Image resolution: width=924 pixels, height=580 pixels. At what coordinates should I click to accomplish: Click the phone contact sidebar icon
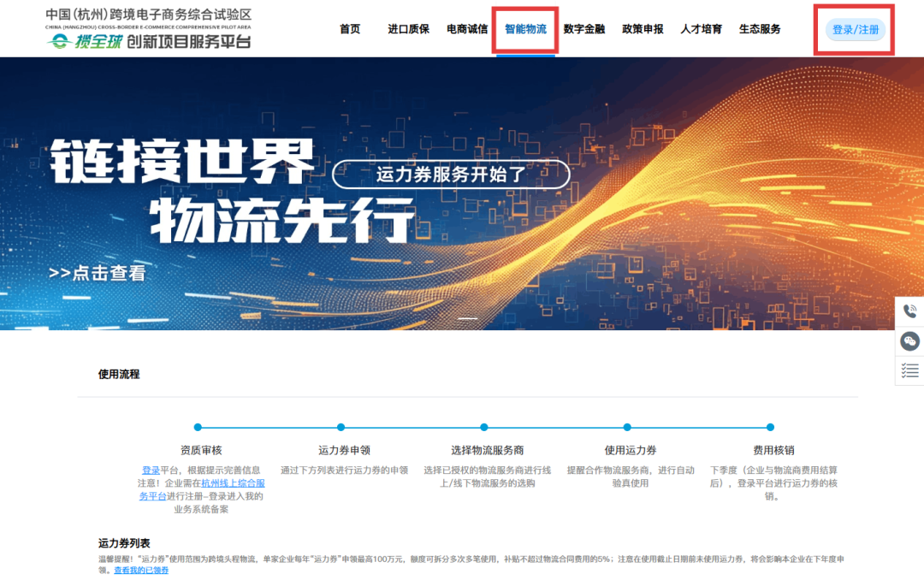click(909, 311)
